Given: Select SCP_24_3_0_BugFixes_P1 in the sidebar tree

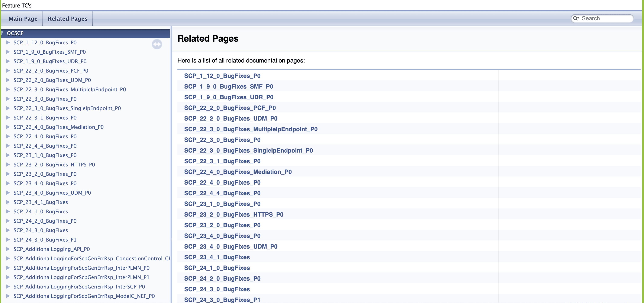Looking at the screenshot, I should 45,239.
